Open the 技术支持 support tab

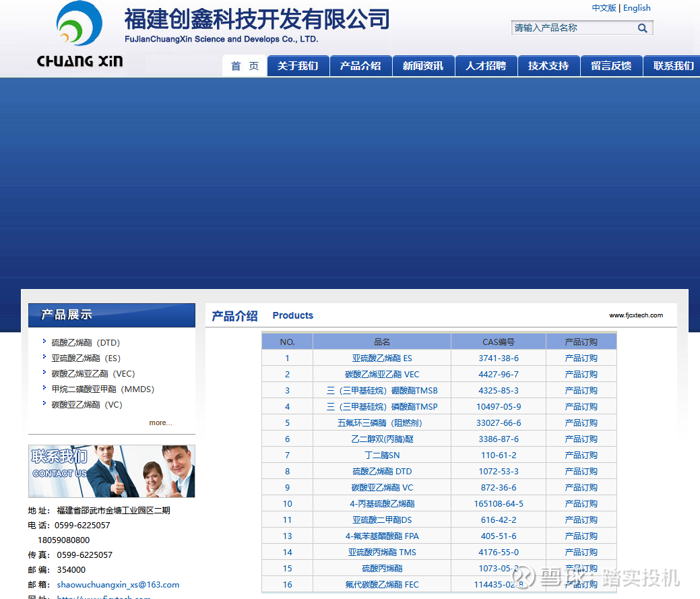(x=548, y=66)
